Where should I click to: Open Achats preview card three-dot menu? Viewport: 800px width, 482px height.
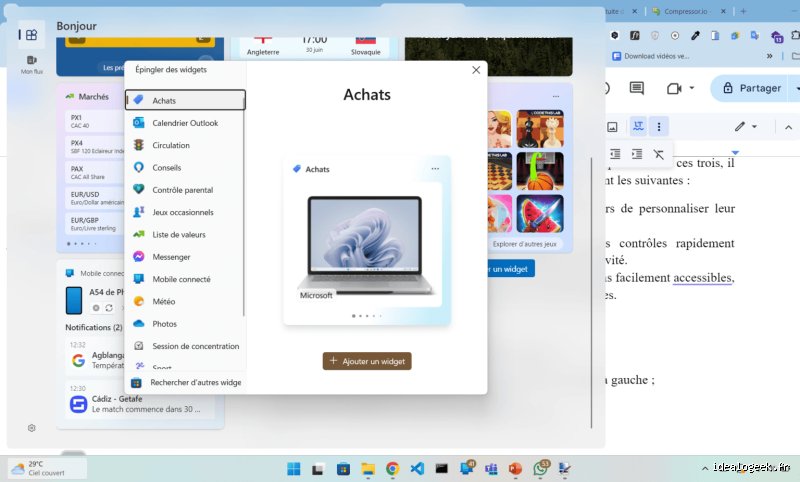[435, 169]
